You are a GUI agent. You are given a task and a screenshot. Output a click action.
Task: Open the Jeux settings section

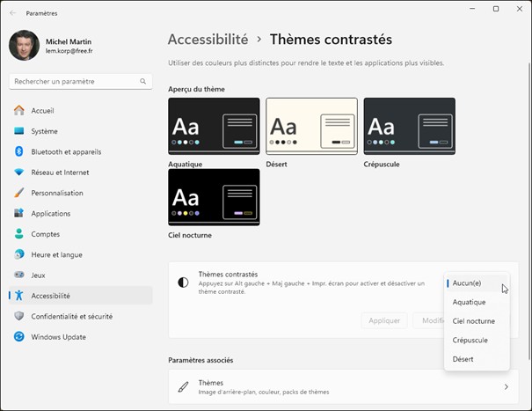tap(38, 275)
